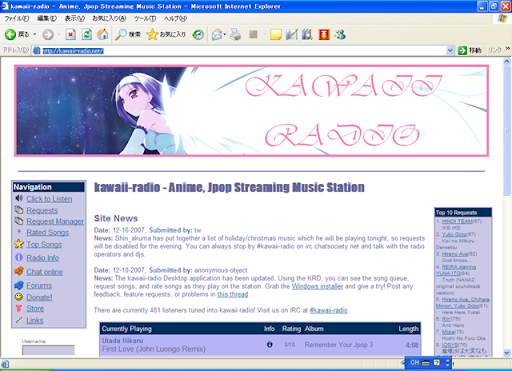
Task: Open the Search magnifier toolbar button
Action: pyautogui.click(x=128, y=34)
